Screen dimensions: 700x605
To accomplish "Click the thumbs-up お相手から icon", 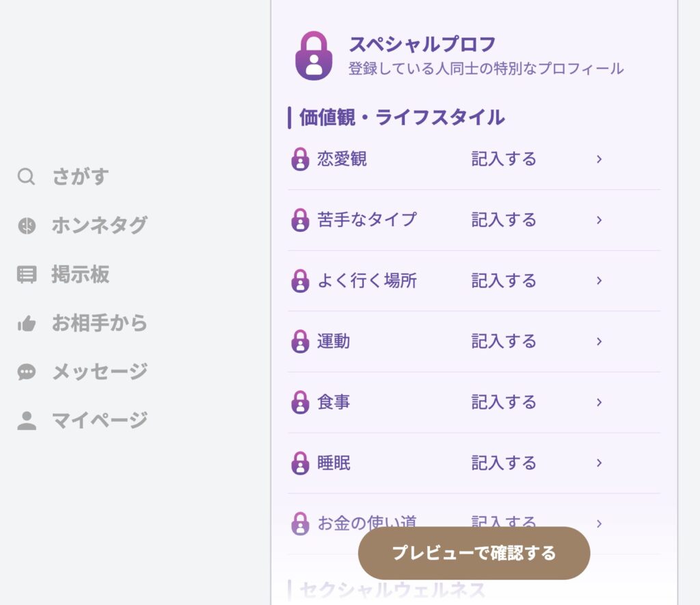I will [x=26, y=322].
